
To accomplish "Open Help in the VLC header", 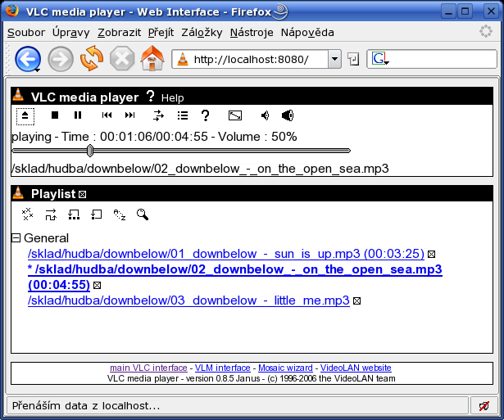I will (x=172, y=98).
